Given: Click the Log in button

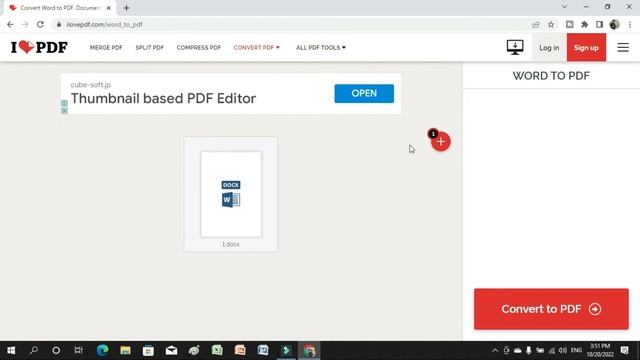Looking at the screenshot, I should [x=549, y=48].
